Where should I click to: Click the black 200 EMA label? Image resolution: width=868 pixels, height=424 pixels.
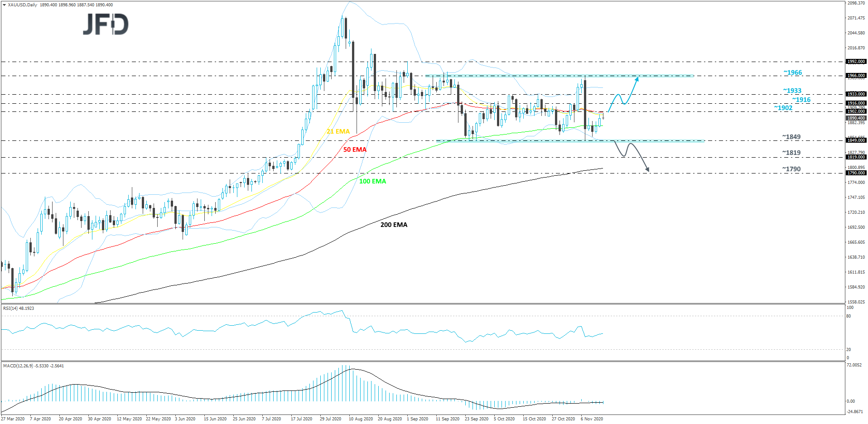pyautogui.click(x=393, y=225)
